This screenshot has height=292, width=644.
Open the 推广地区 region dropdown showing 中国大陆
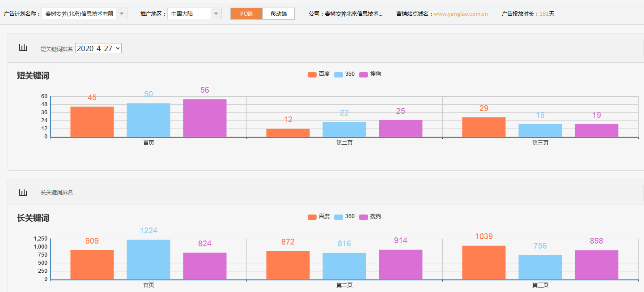(x=194, y=13)
